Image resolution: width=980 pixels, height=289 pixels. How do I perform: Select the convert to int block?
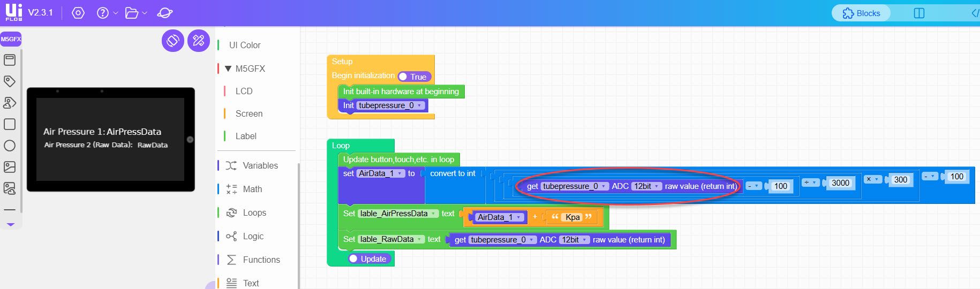click(x=453, y=173)
